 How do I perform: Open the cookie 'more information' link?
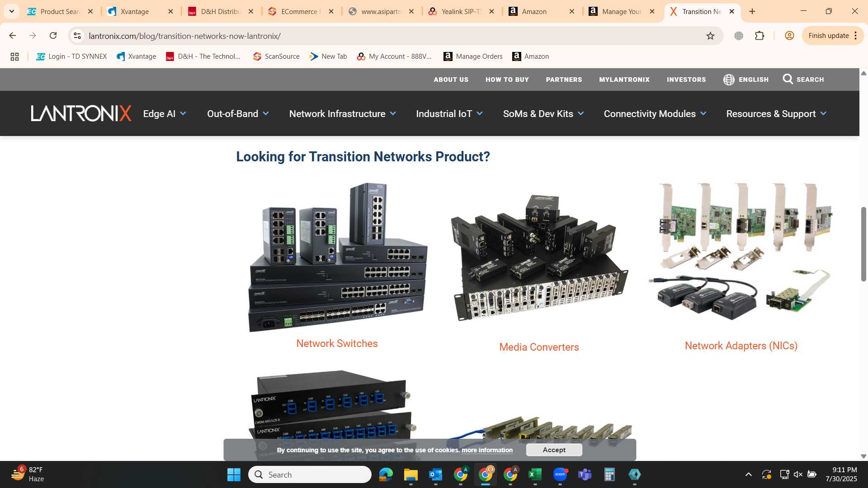point(487,450)
